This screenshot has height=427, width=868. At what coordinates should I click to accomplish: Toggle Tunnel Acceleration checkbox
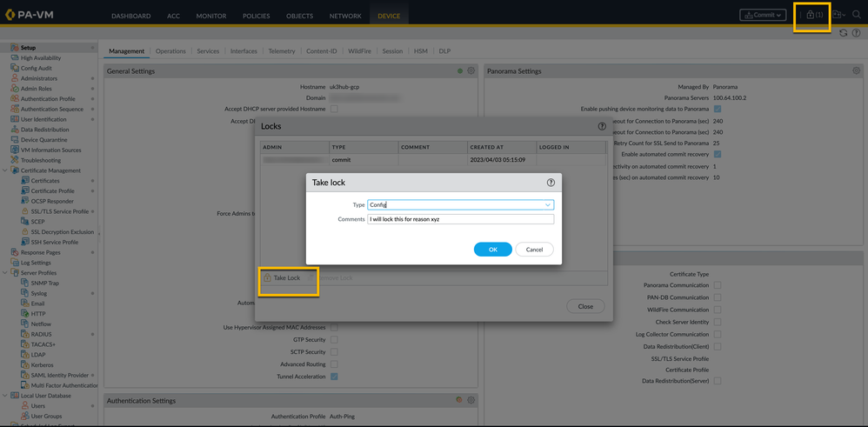tap(334, 377)
